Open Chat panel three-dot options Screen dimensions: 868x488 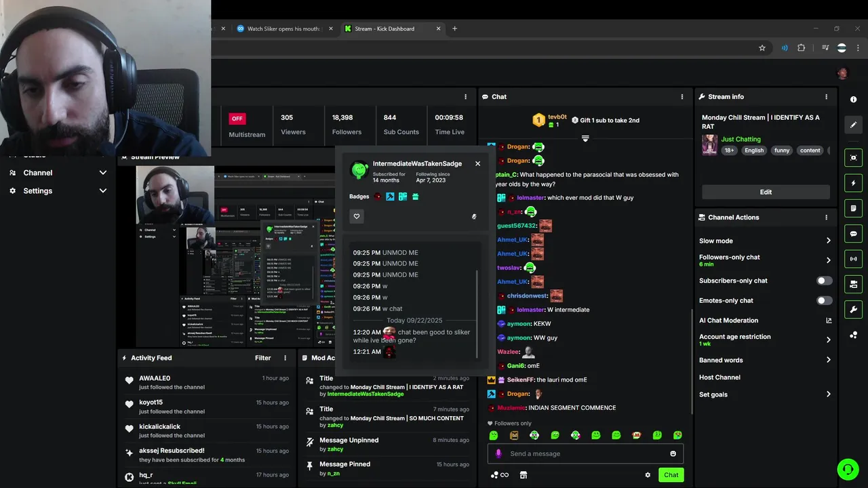click(x=682, y=97)
